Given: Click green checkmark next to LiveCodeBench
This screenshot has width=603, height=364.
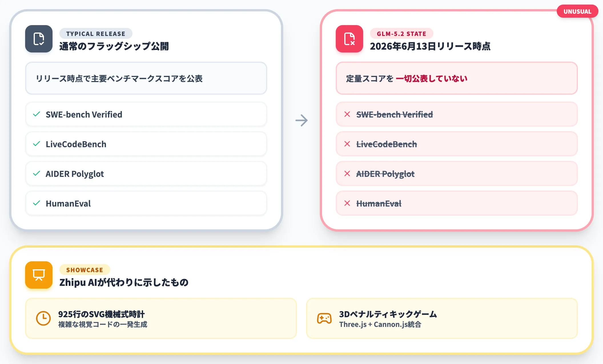Looking at the screenshot, I should tap(37, 144).
